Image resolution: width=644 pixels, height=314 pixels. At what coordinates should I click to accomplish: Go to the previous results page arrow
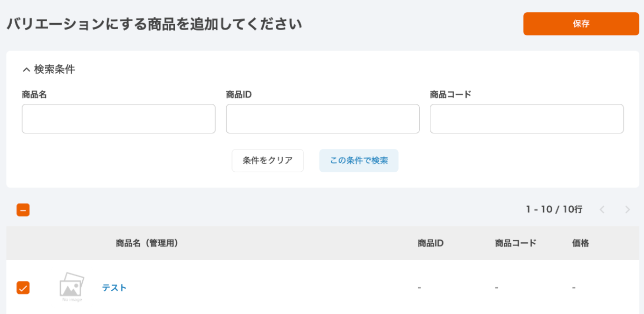pos(602,210)
